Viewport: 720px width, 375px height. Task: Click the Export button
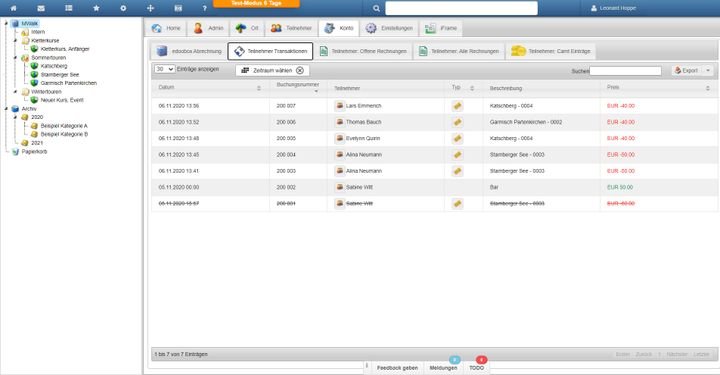click(686, 71)
